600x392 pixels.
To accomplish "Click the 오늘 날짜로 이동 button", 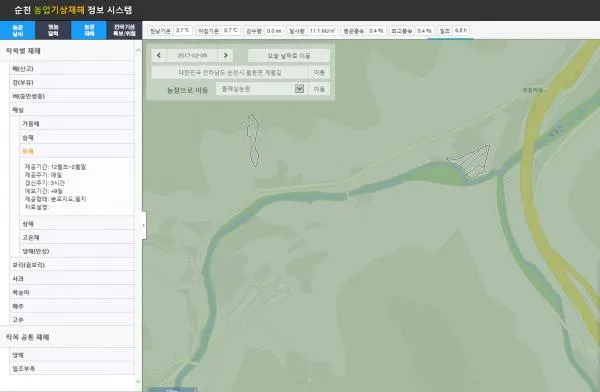I will (289, 56).
